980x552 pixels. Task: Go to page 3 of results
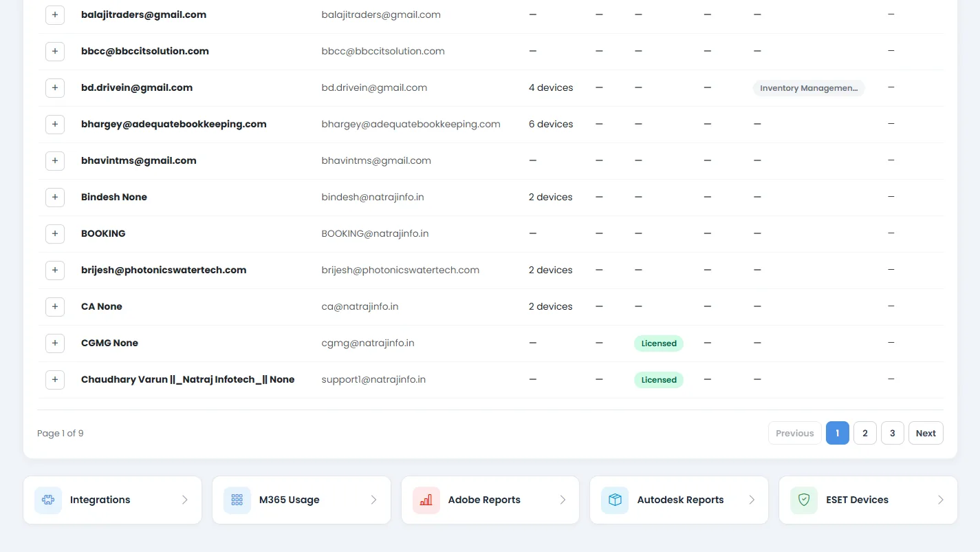coord(893,434)
